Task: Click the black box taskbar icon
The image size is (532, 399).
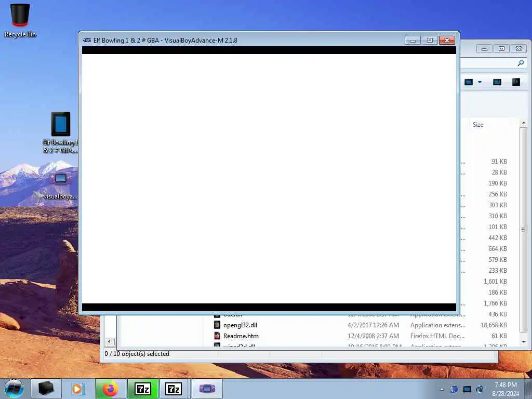Action: click(46, 389)
